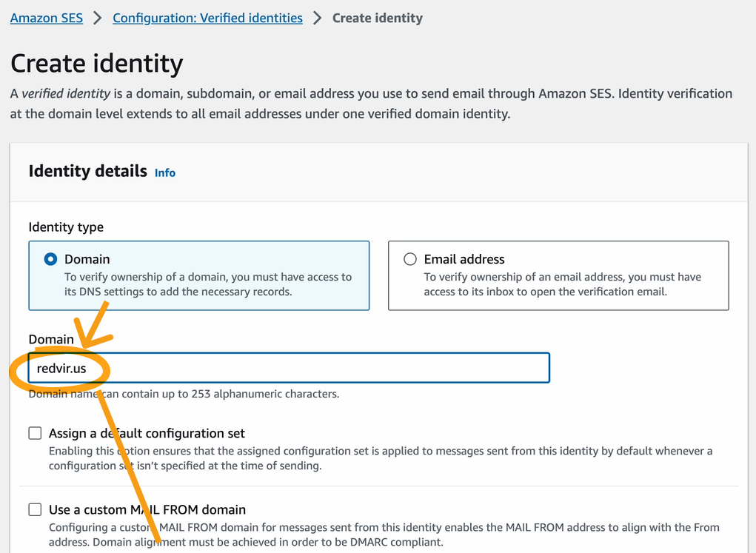
Task: Go to Configuration: Verified identities breadcrumb
Action: (207, 18)
